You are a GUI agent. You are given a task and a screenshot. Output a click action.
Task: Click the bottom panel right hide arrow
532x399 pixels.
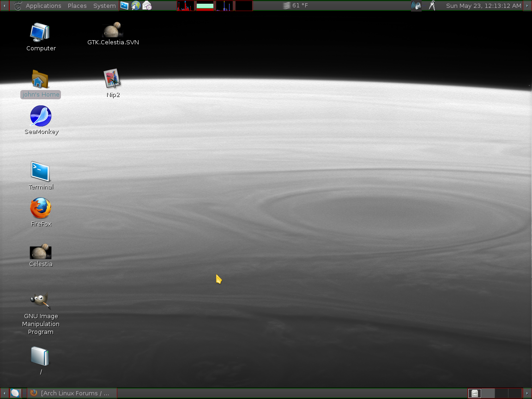click(527, 393)
